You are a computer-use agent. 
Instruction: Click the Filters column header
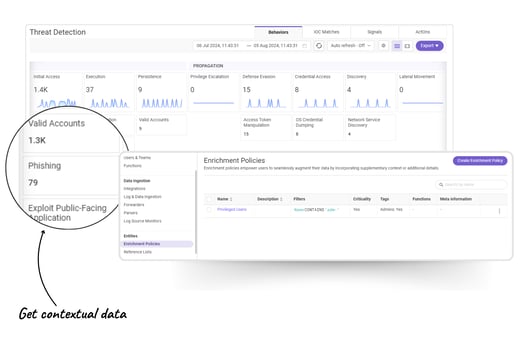tap(299, 199)
